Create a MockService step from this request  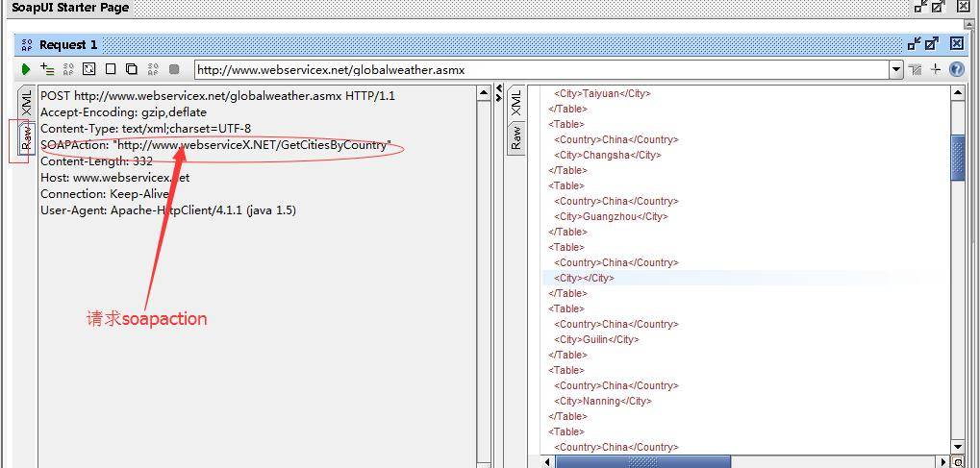click(x=68, y=69)
